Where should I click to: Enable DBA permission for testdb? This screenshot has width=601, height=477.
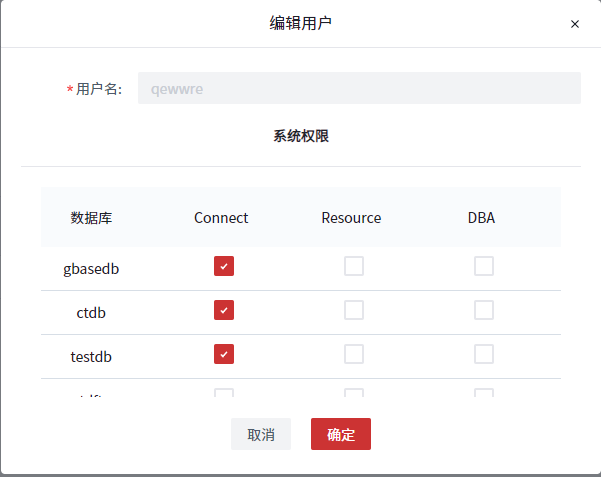484,354
